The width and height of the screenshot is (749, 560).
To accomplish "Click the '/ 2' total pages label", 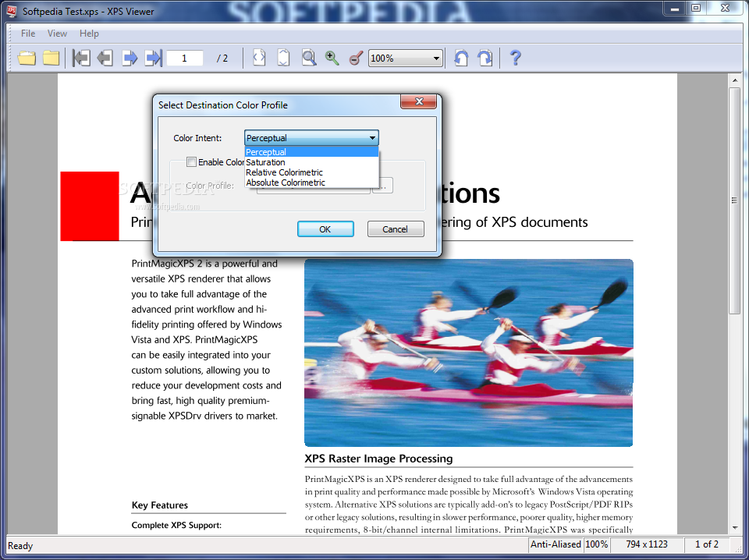I will pyautogui.click(x=222, y=58).
